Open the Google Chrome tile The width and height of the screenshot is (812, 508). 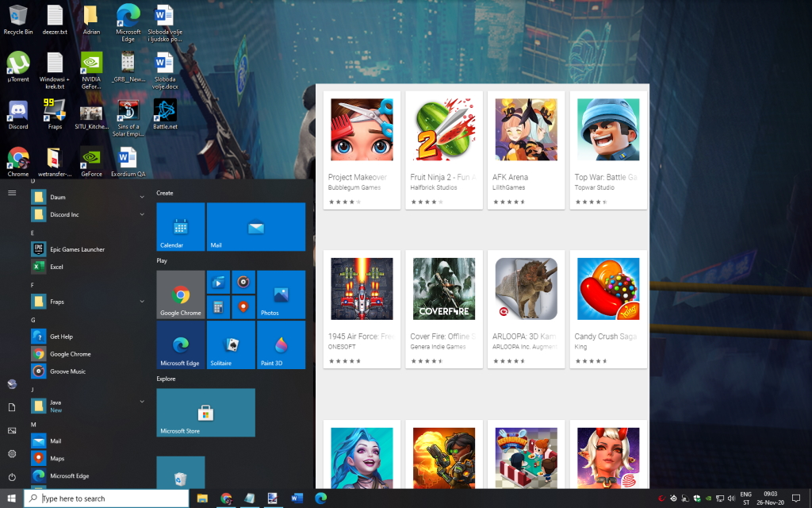(x=181, y=294)
